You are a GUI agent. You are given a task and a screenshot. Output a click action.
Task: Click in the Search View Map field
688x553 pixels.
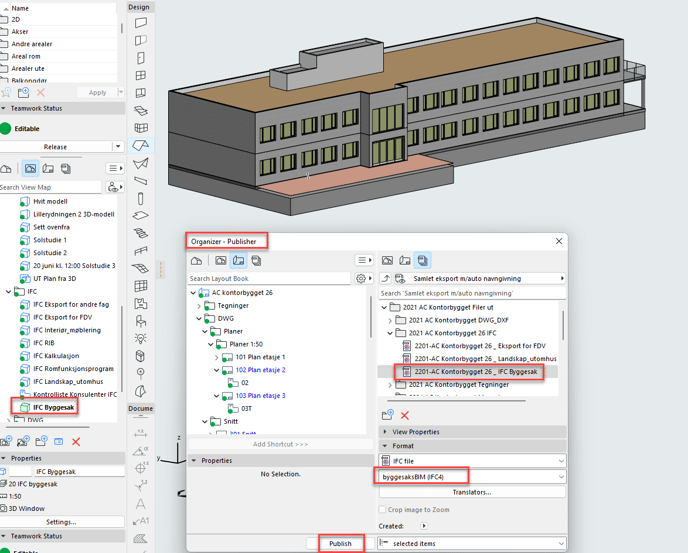tap(50, 187)
